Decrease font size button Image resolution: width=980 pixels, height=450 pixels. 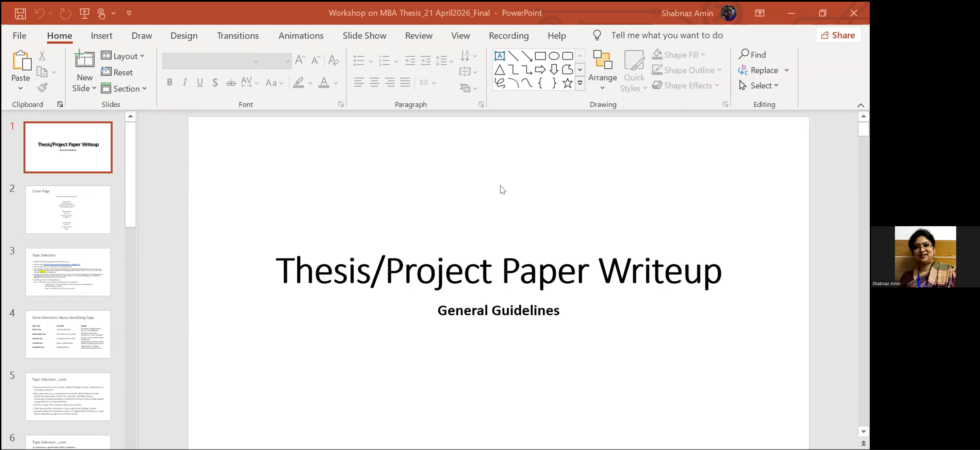[316, 60]
